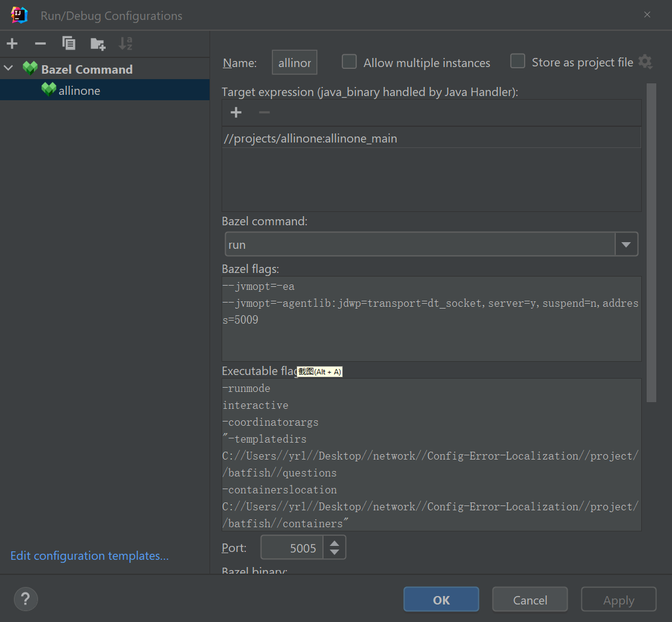
Task: Collapse the Bazel Command tree node
Action: [8, 69]
